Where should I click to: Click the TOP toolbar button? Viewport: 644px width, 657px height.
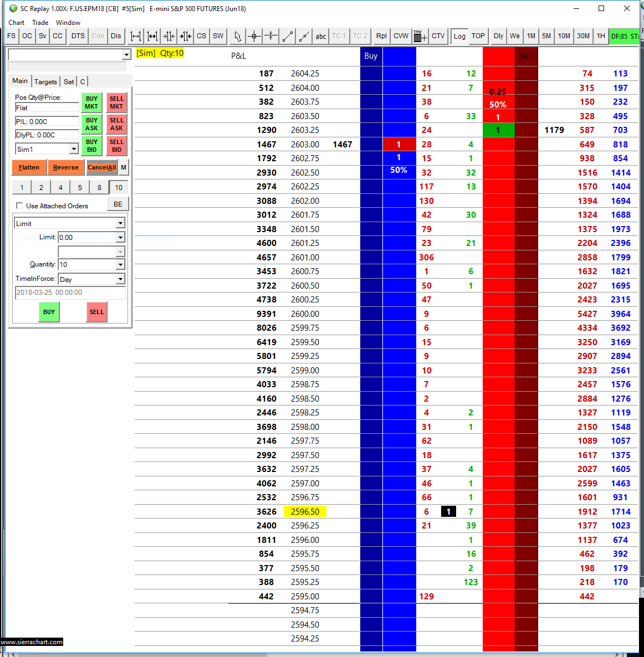[478, 36]
